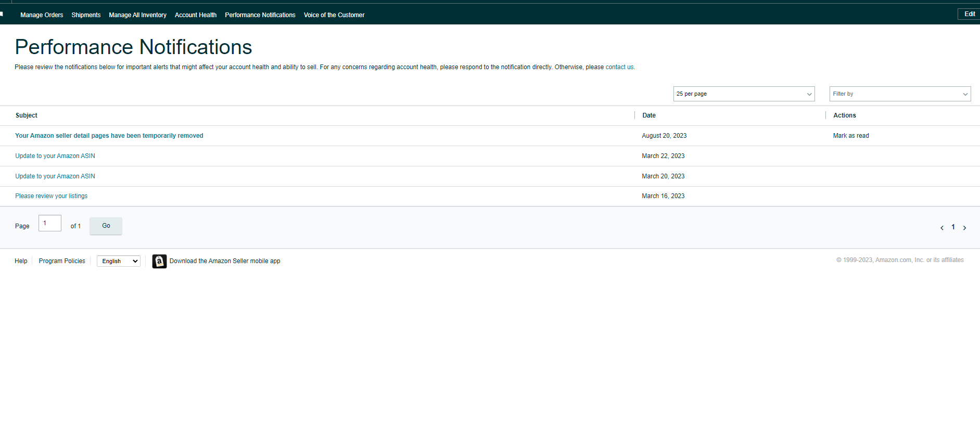Open the seller detail pages removed notification
Screen dimensions: 980x442
109,136
